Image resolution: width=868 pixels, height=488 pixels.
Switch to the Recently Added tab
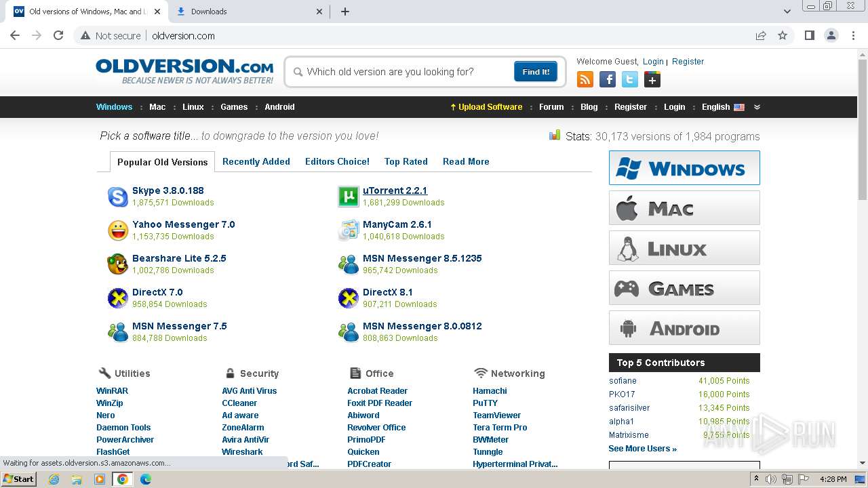coord(256,161)
